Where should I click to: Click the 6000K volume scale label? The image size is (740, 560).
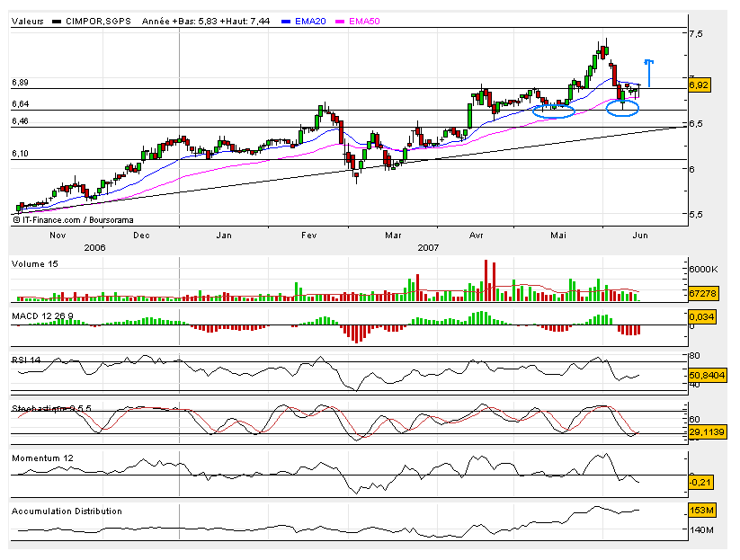pos(703,270)
